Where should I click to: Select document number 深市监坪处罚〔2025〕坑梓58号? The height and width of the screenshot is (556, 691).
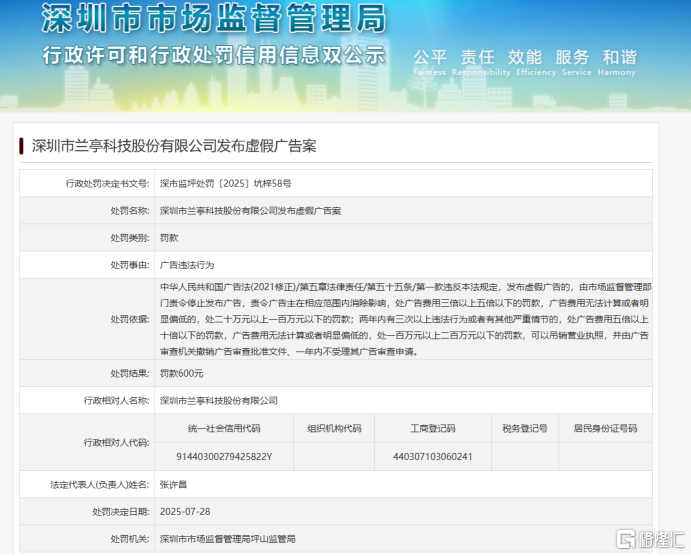tap(225, 183)
